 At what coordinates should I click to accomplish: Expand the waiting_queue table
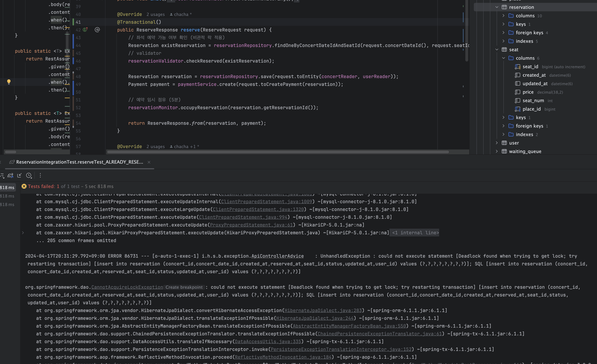pyautogui.click(x=497, y=151)
